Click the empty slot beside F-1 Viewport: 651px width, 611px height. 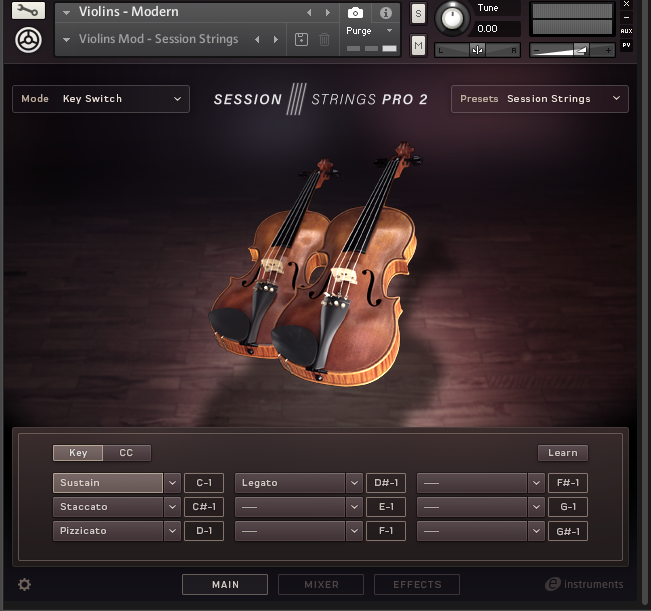[x=290, y=531]
